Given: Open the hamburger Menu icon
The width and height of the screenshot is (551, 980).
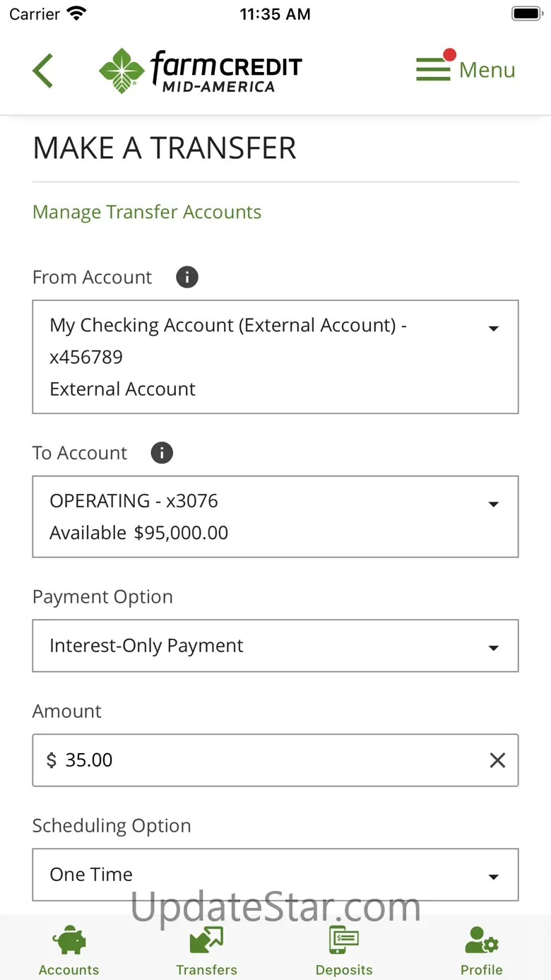Looking at the screenshot, I should [433, 69].
